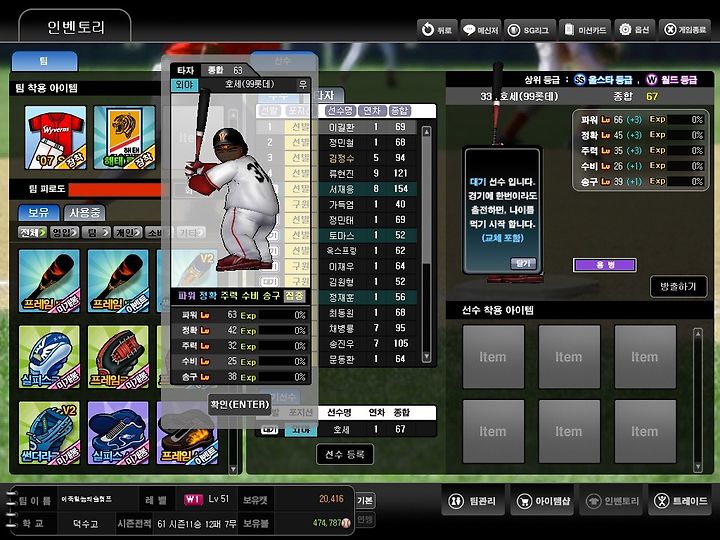
Task: Close the player card with 닫기
Action: pos(523,264)
